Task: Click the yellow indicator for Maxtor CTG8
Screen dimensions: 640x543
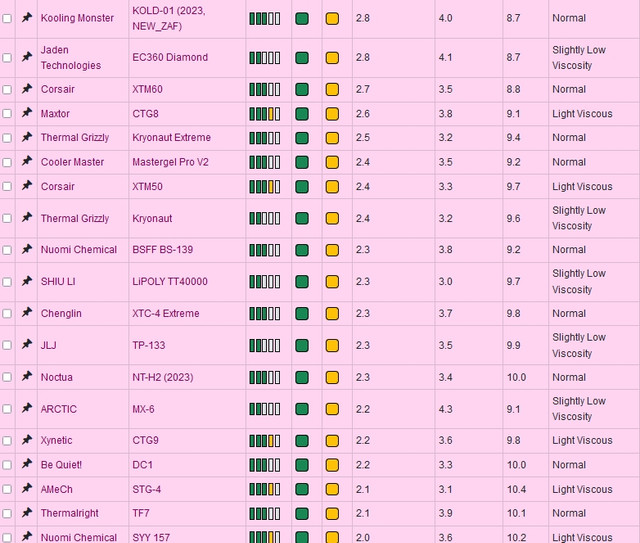Action: click(x=332, y=114)
